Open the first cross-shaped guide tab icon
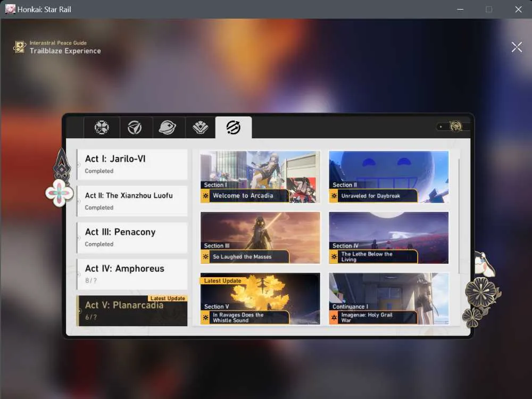 (x=102, y=128)
